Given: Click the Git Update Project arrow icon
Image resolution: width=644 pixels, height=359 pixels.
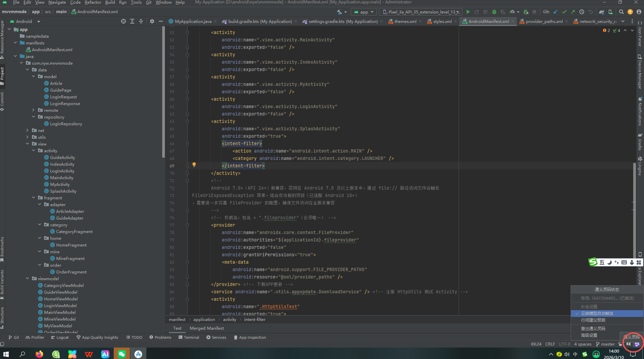Looking at the screenshot, I should tap(556, 12).
